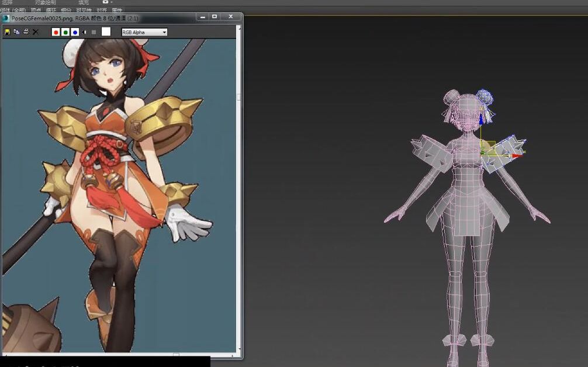This screenshot has height=367, width=588.
Task: Click the Save Image icon in the frame buffer
Action: 8,32
